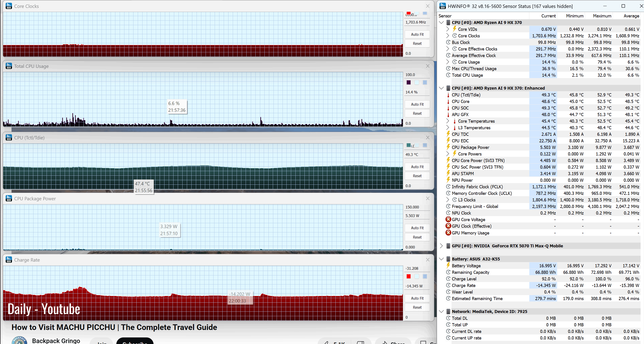This screenshot has height=344, width=644.
Task: Expand the L3 Clocks row
Action: (448, 200)
